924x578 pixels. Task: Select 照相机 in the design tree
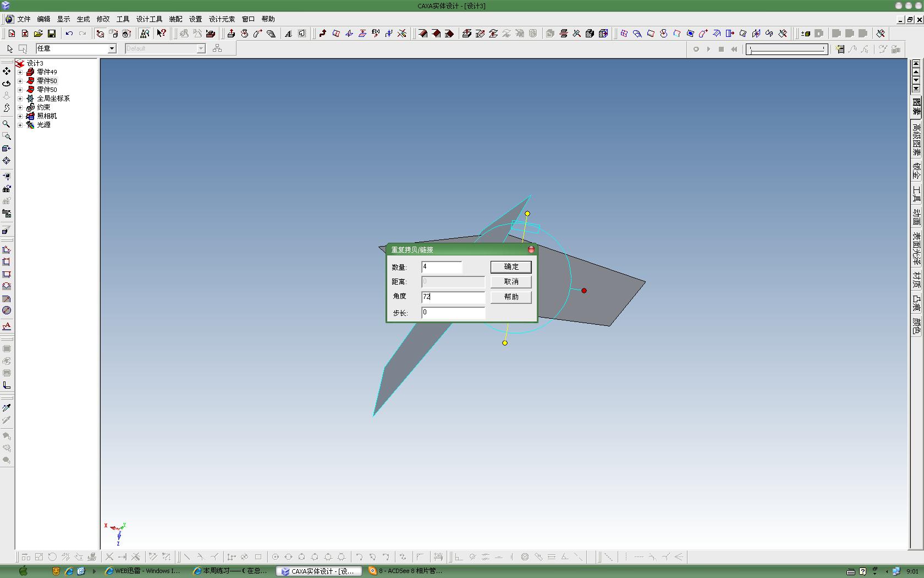(x=47, y=116)
